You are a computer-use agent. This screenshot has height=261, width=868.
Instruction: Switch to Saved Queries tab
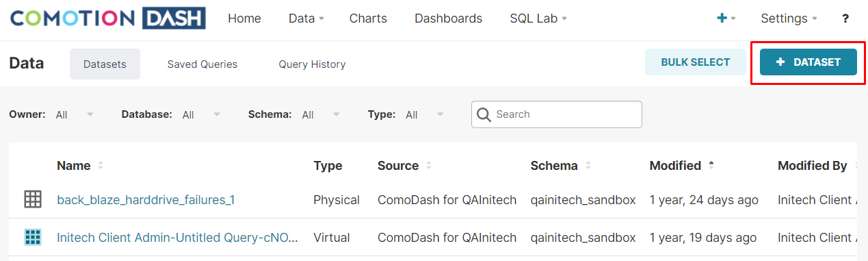(202, 64)
